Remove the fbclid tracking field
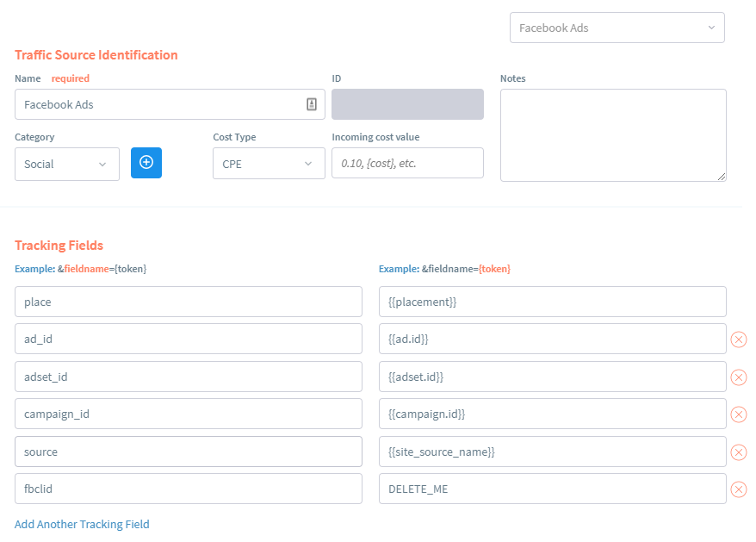 click(x=738, y=489)
